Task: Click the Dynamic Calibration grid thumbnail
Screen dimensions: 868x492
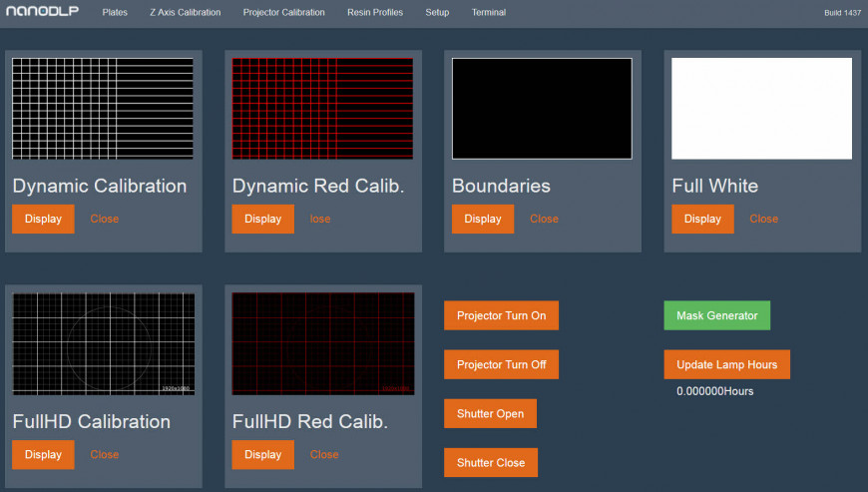Action: tap(103, 108)
